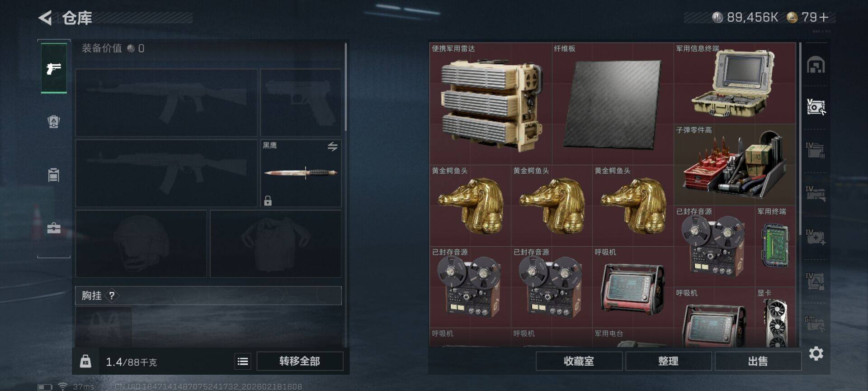The height and width of the screenshot is (391, 868).
Task: Click the 出售 sell button
Action: (x=758, y=361)
